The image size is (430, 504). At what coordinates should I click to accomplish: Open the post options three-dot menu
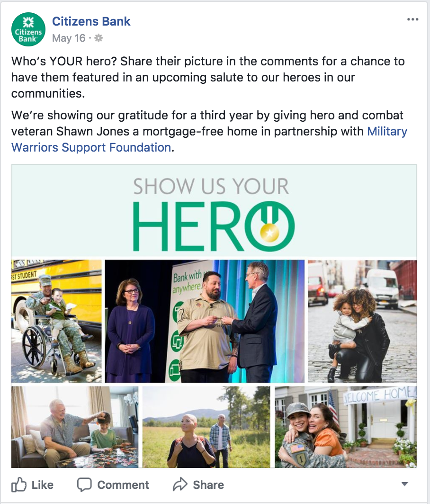pos(412,19)
